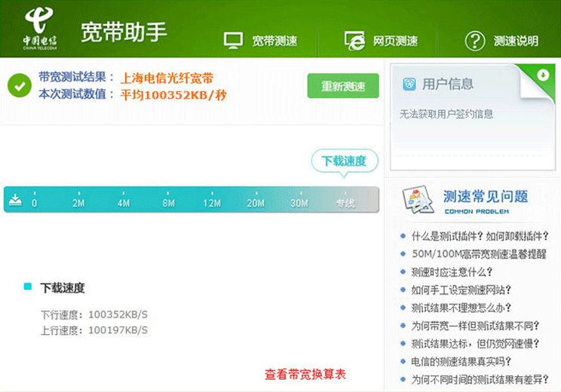
Task: Click the download icon on speed bar
Action: pos(15,201)
